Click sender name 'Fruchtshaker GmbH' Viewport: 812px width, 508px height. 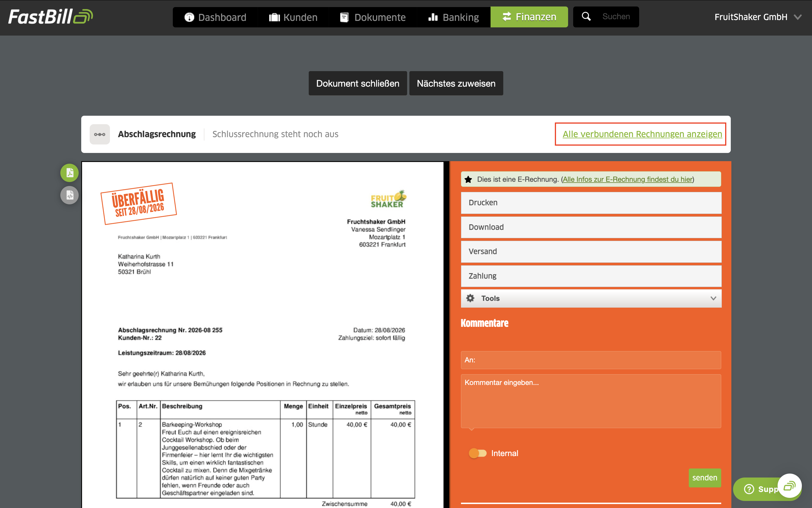(x=376, y=222)
